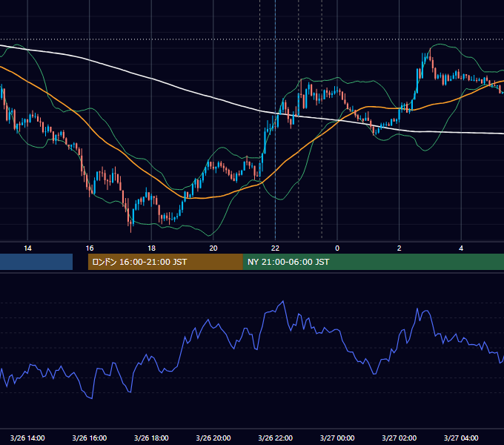Click hour label 0 on price chart axis

[337, 248]
